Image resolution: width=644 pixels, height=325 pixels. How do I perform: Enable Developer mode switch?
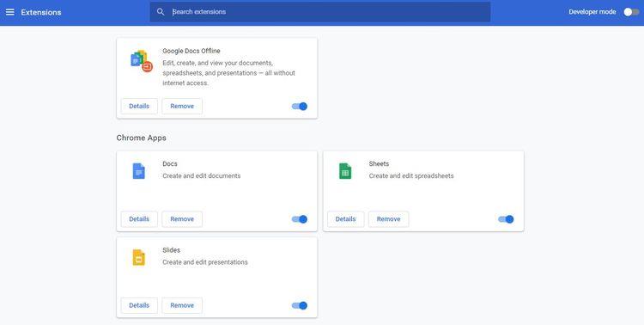pyautogui.click(x=631, y=12)
